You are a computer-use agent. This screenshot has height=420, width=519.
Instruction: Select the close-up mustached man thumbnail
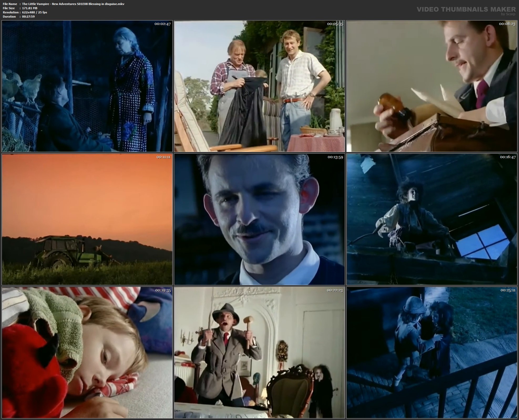[259, 219]
